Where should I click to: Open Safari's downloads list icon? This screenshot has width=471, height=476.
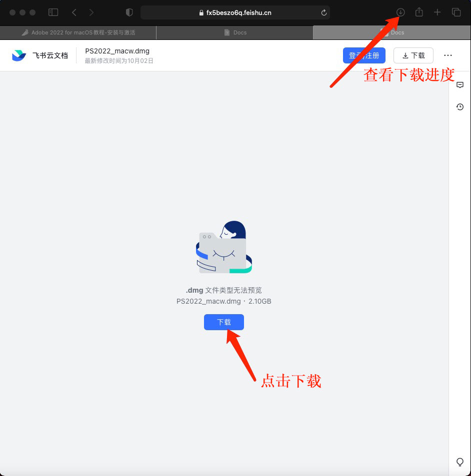coord(400,12)
